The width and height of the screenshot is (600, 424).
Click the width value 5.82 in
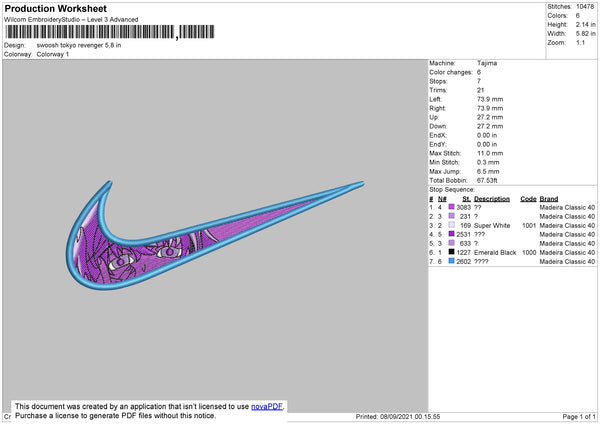585,34
